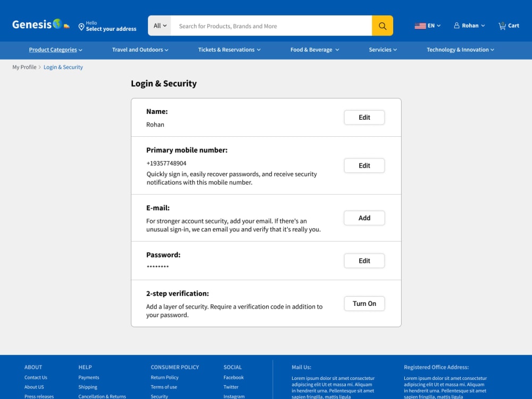Expand the Servicies menu
Image resolution: width=532 pixels, height=399 pixels.
pos(383,49)
